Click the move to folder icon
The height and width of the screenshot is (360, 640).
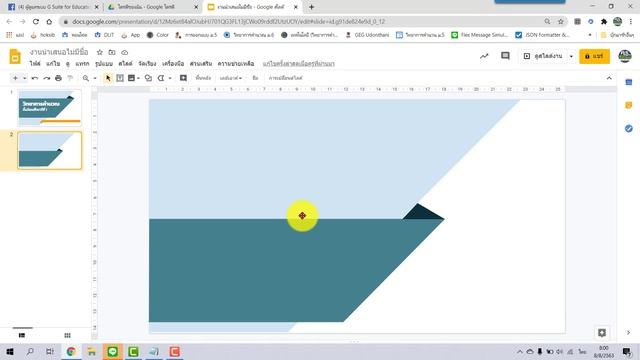tap(112, 52)
